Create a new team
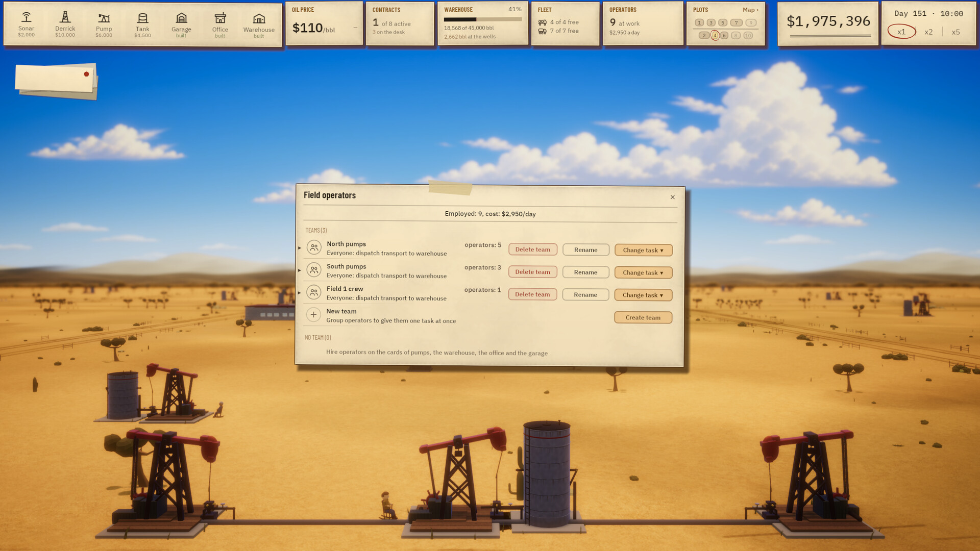980x551 pixels. (x=643, y=317)
